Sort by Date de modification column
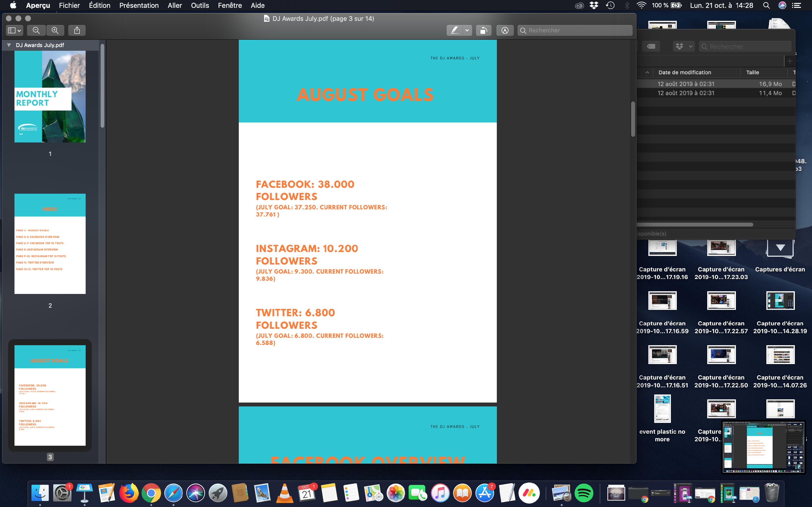 point(684,72)
